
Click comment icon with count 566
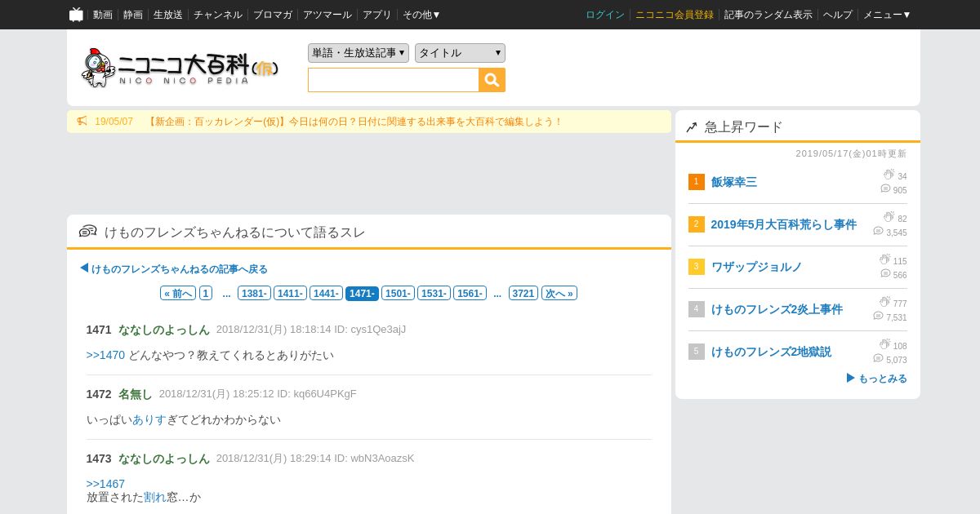click(885, 273)
